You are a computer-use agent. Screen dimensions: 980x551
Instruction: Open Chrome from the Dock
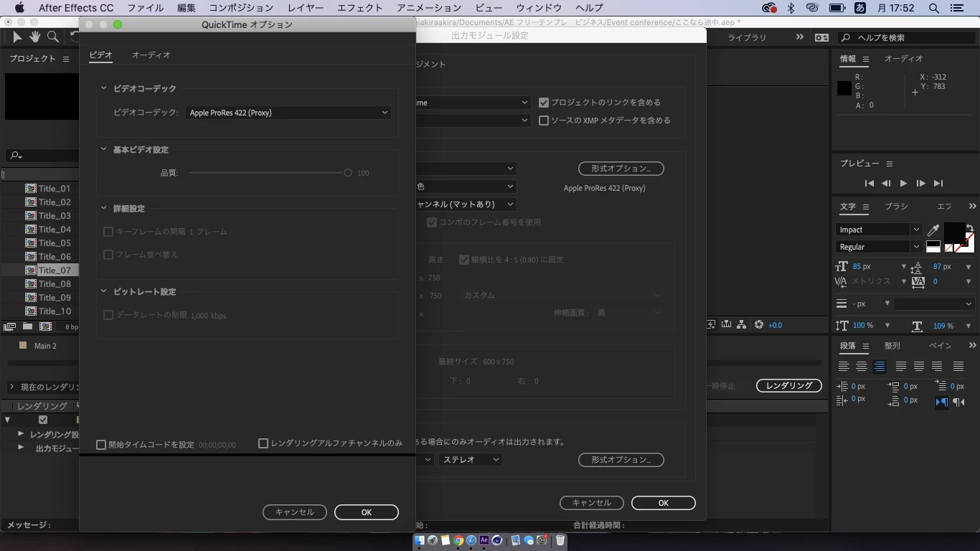point(458,540)
